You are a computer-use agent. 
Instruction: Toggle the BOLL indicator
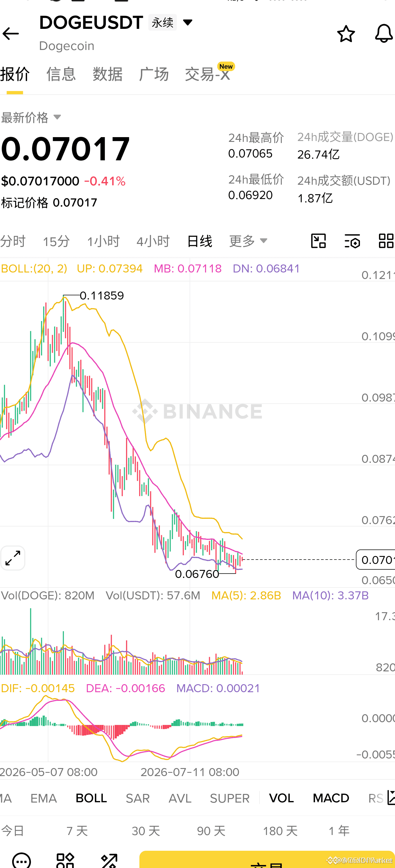[91, 798]
